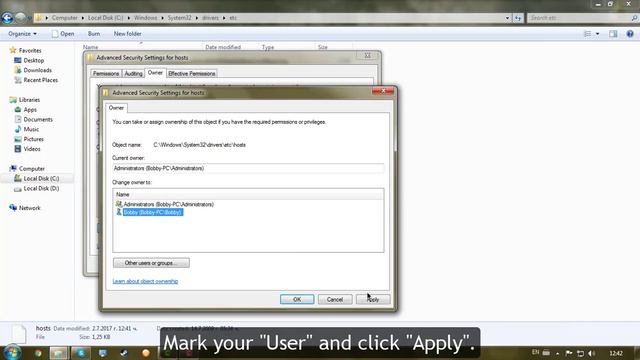Image resolution: width=640 pixels, height=360 pixels.
Task: Click the Explorer Forward navigation arrow
Action: 21,18
